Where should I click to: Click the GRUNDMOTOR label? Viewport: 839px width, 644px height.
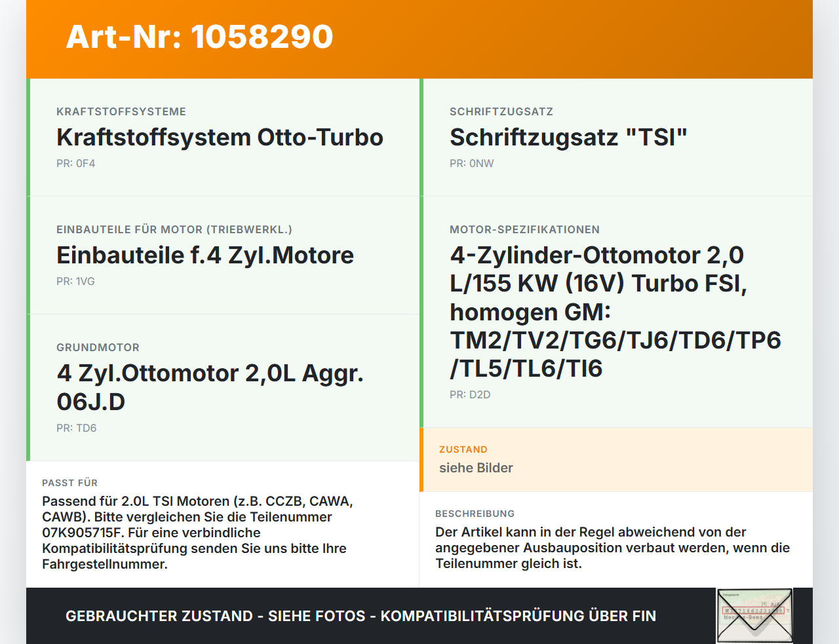click(98, 348)
